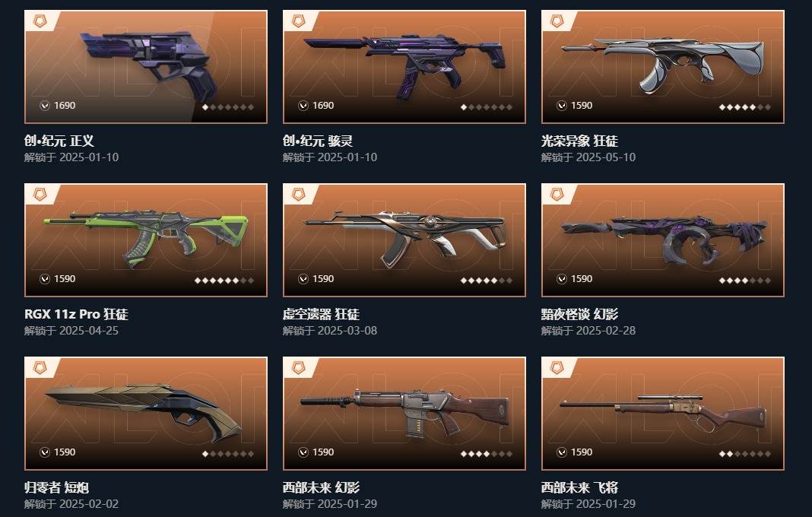812x517 pixels.
Task: Open the 黯夜怪谈 幻影 weapon skin image
Action: pyautogui.click(x=665, y=238)
